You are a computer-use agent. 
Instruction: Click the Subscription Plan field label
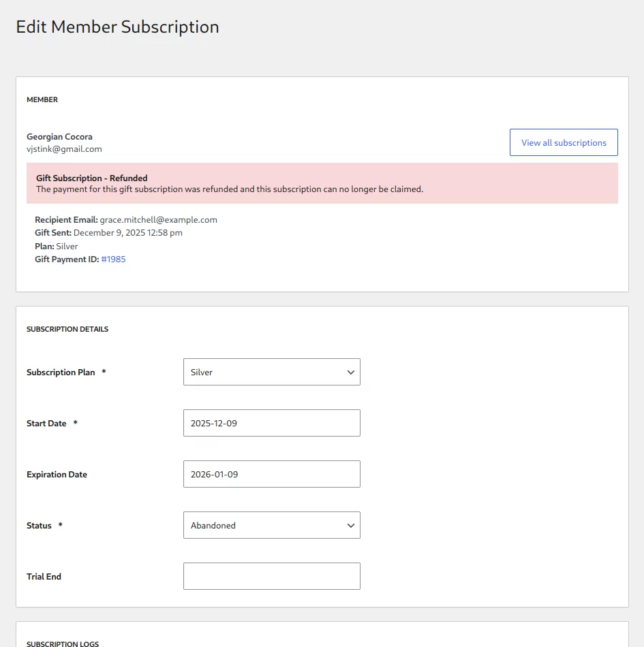click(61, 373)
